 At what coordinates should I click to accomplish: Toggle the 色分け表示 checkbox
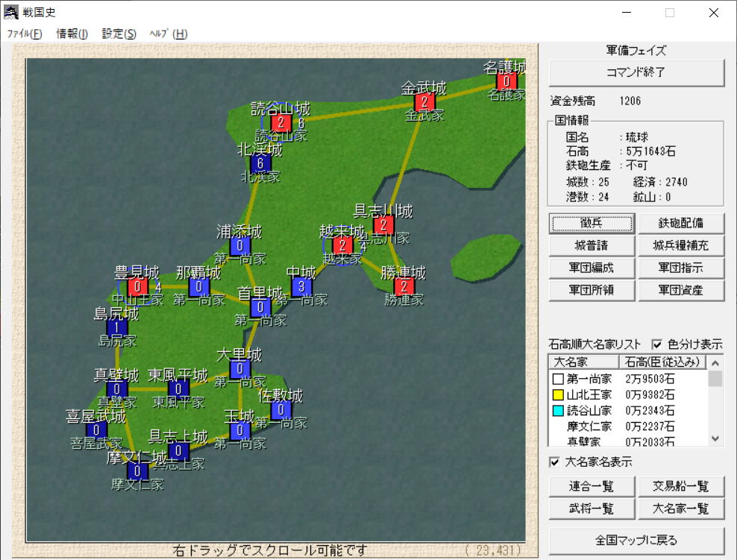click(657, 345)
